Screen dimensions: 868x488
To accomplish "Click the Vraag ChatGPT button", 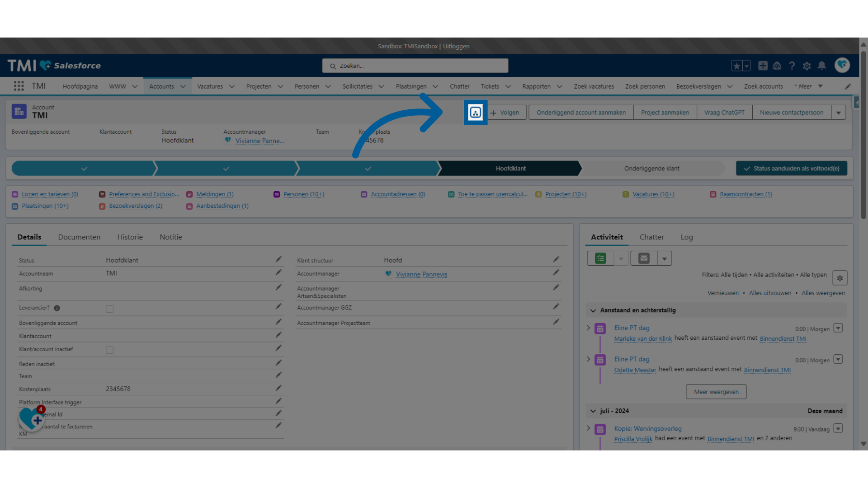I will pyautogui.click(x=724, y=113).
